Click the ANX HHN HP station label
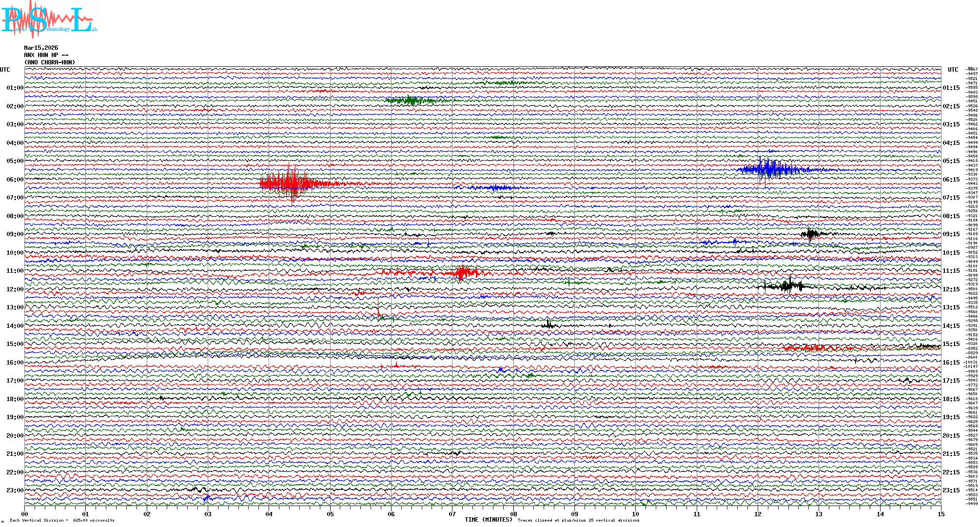Screen dimensions: 980x527 point(46,55)
